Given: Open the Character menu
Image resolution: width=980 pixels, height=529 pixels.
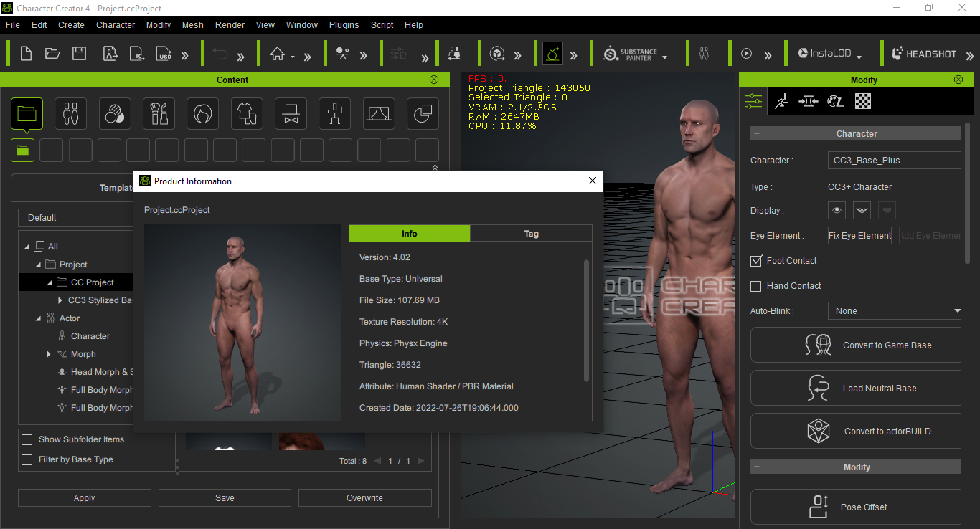Looking at the screenshot, I should click(116, 24).
